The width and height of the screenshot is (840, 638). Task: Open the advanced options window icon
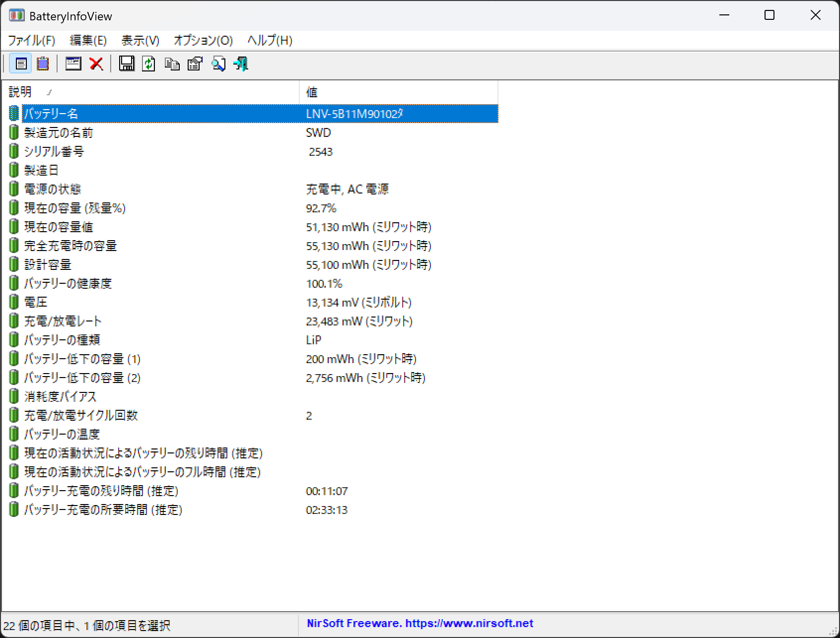point(73,64)
